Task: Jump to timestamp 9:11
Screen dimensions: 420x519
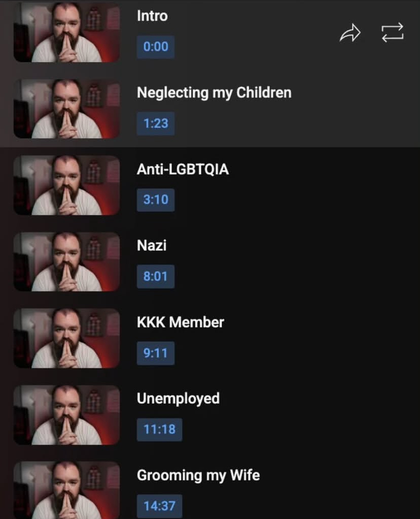Action: [156, 353]
